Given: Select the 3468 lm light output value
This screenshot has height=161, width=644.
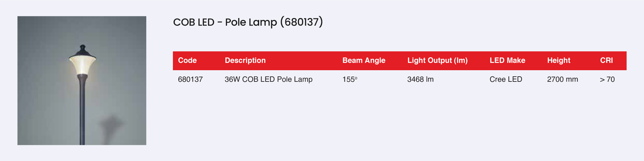Looking at the screenshot, I should (x=420, y=80).
